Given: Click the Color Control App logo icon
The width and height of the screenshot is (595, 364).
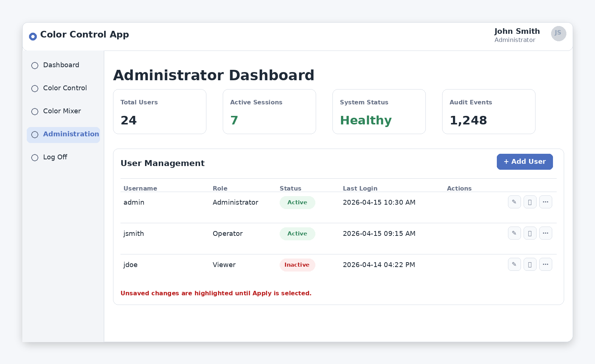Looking at the screenshot, I should coord(33,36).
